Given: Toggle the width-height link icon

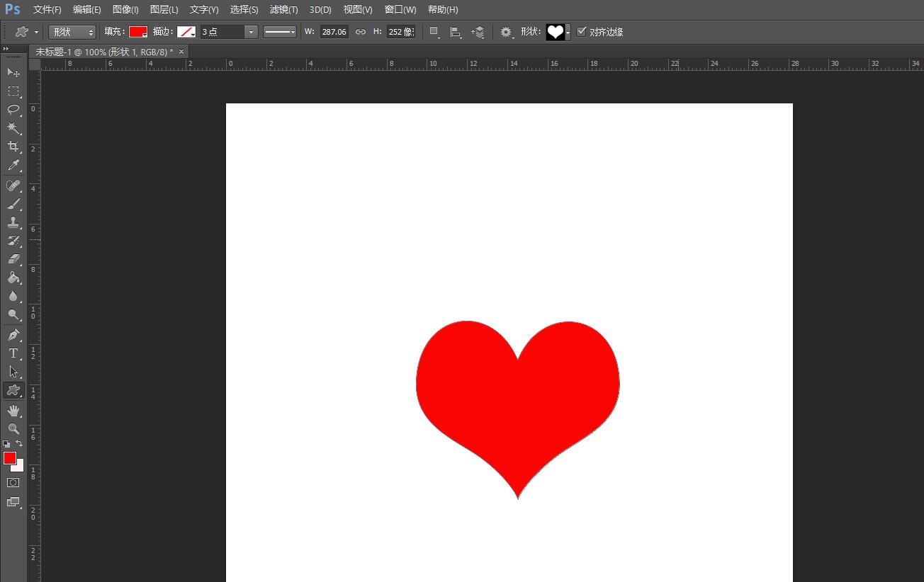Looking at the screenshot, I should coord(361,32).
